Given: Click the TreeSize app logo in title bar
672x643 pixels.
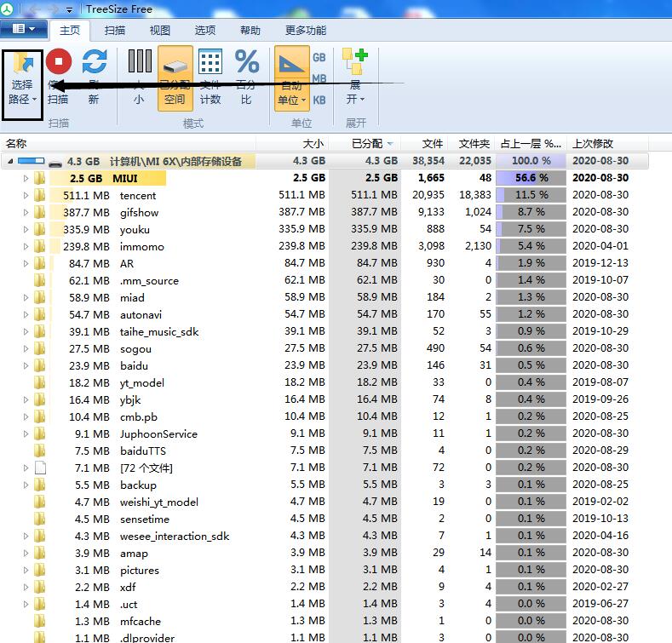Looking at the screenshot, I should 8,9.
